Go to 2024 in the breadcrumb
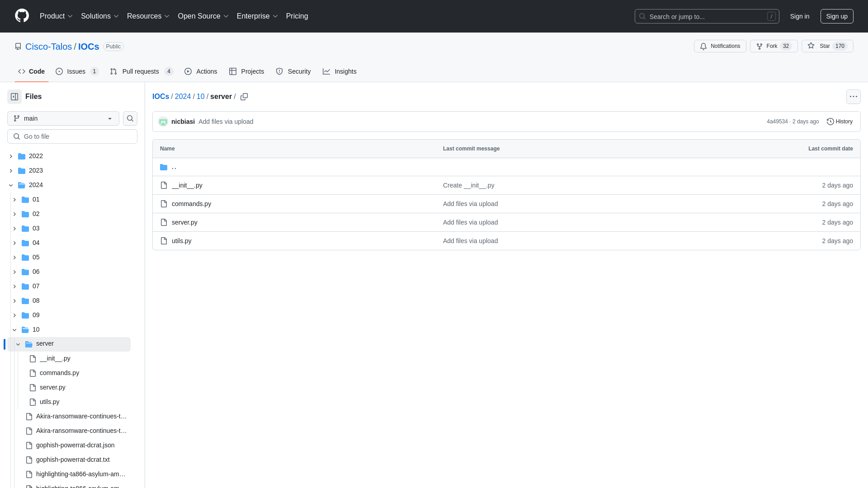 coord(183,97)
